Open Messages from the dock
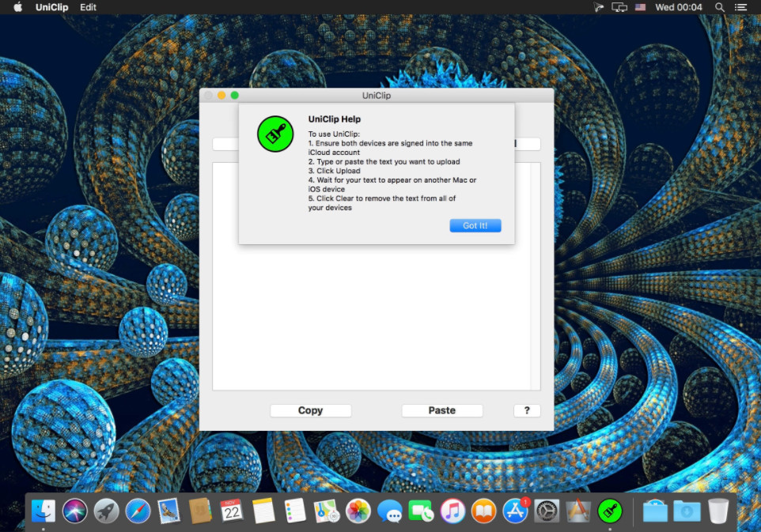Viewport: 761px width, 532px height. [390, 511]
